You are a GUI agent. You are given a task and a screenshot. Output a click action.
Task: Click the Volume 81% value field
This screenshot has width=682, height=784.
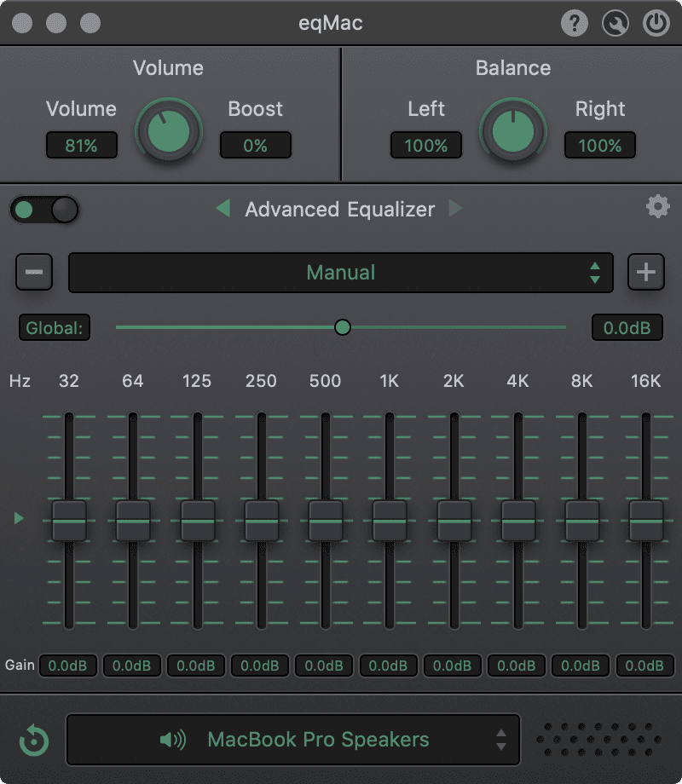point(81,146)
